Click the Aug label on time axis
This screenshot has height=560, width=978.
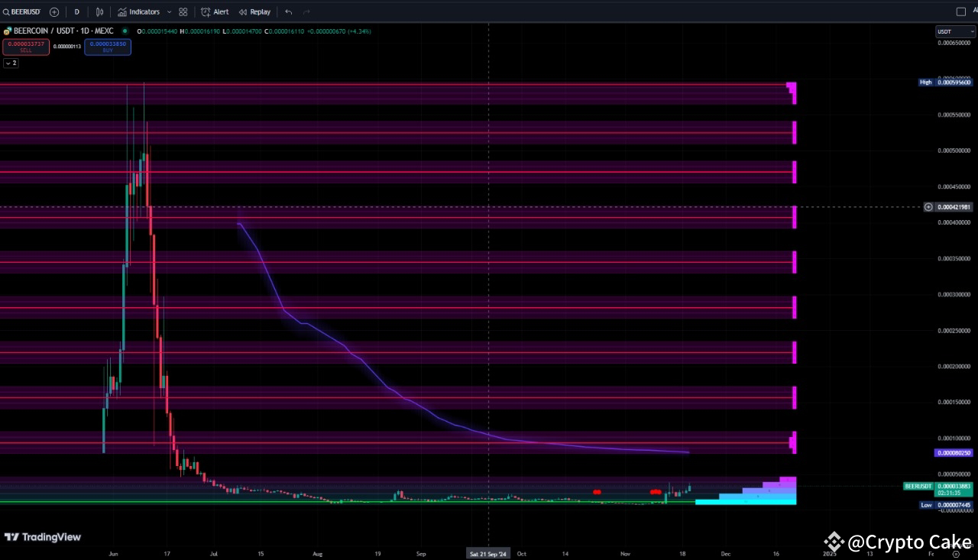pos(318,552)
